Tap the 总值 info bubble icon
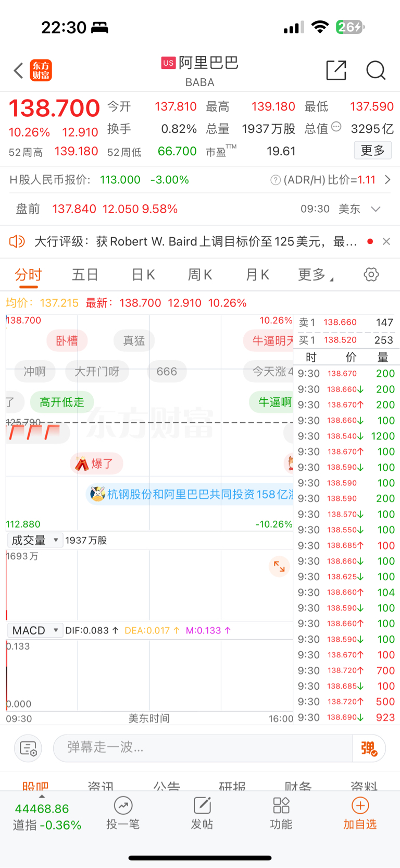The image size is (400, 868). coord(336,127)
